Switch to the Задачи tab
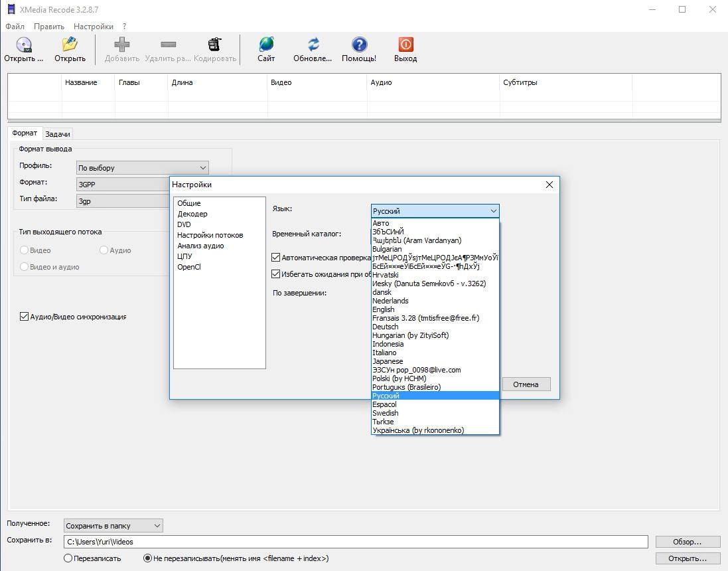 (58, 134)
